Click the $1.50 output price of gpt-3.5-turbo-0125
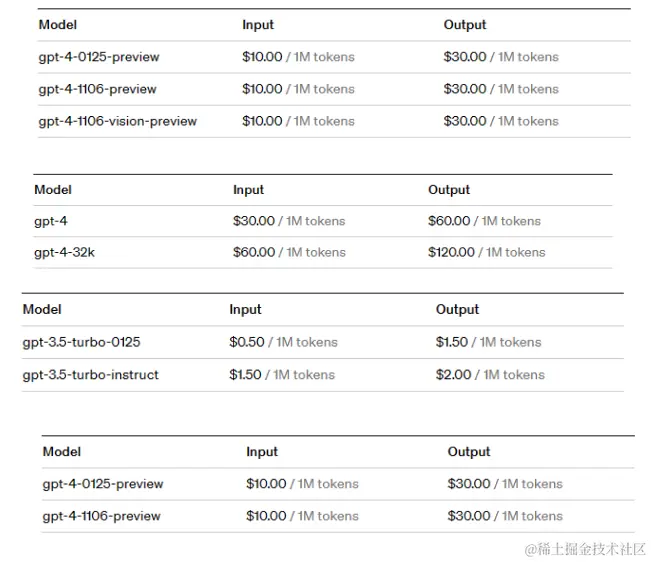The height and width of the screenshot is (562, 651). click(452, 342)
